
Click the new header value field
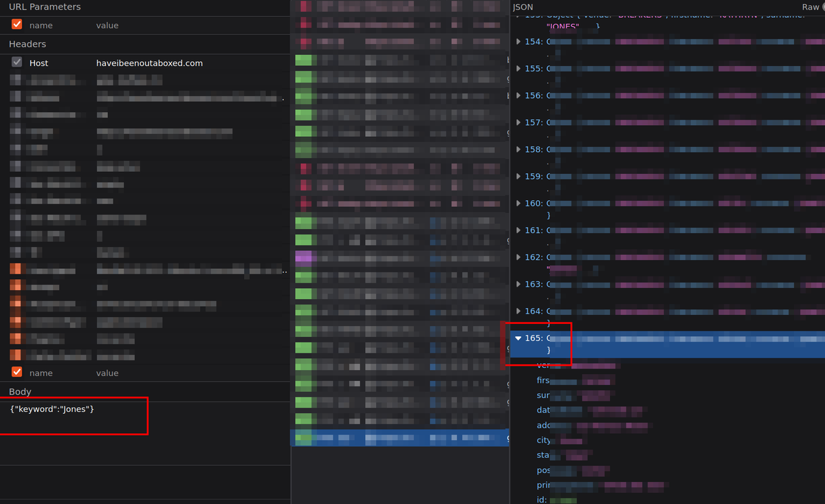point(107,373)
